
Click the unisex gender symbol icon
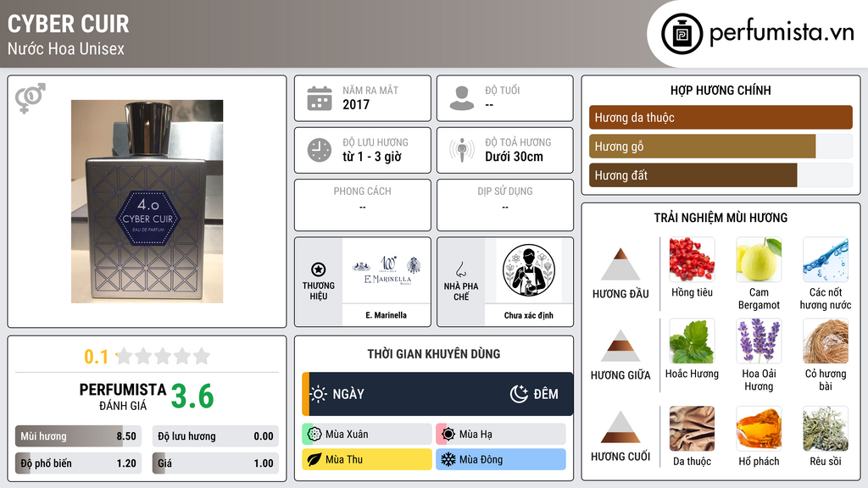[31, 98]
